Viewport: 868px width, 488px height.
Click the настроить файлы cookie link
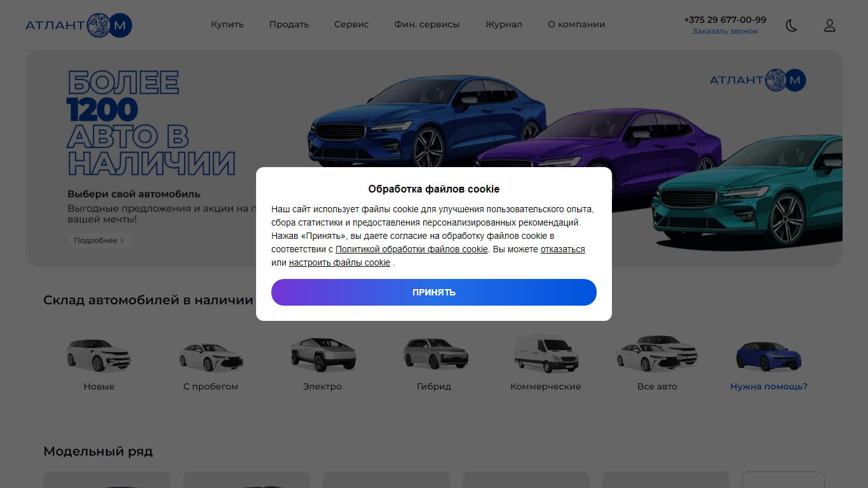click(339, 262)
